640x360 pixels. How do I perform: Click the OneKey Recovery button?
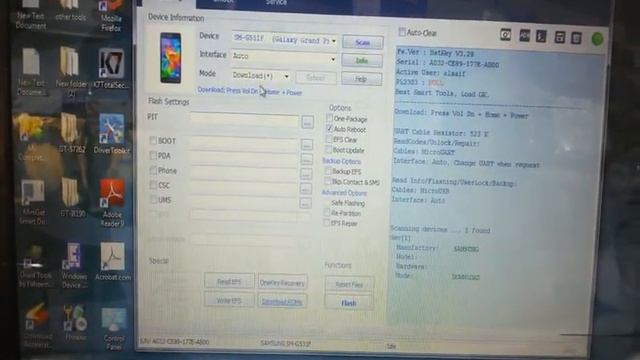(282, 282)
